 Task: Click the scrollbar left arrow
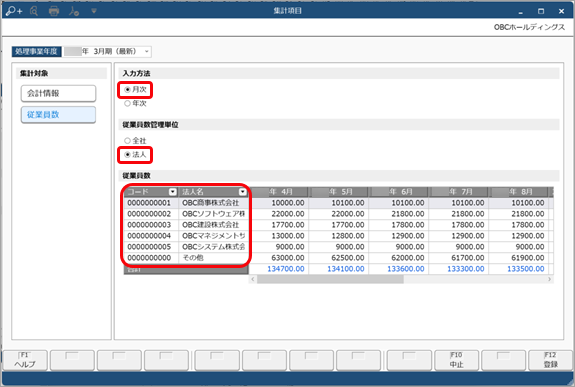click(253, 280)
